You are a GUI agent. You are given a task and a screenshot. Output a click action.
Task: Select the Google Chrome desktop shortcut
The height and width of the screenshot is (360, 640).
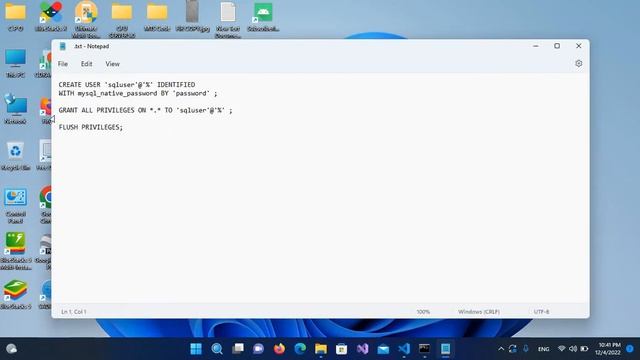(x=46, y=205)
